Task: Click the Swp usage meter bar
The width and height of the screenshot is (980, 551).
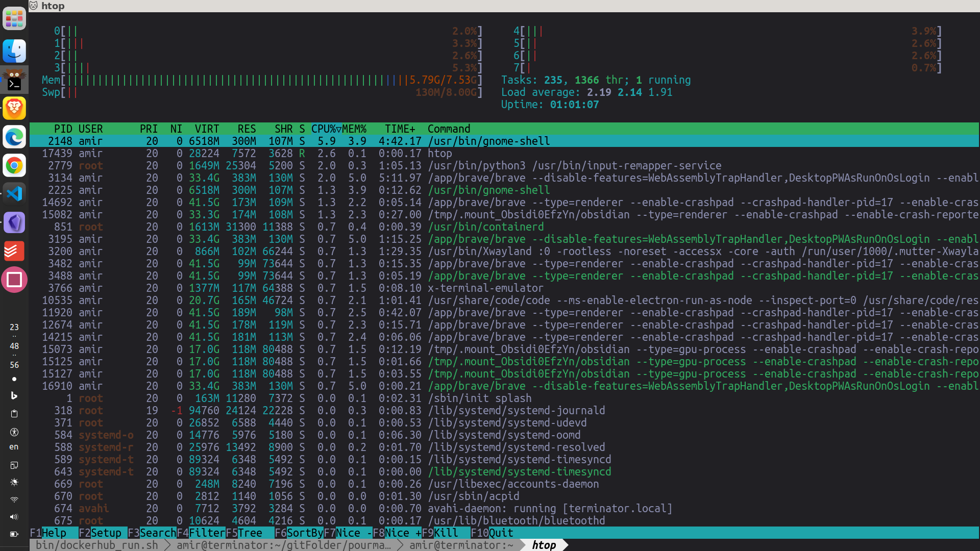Action: 262,92
